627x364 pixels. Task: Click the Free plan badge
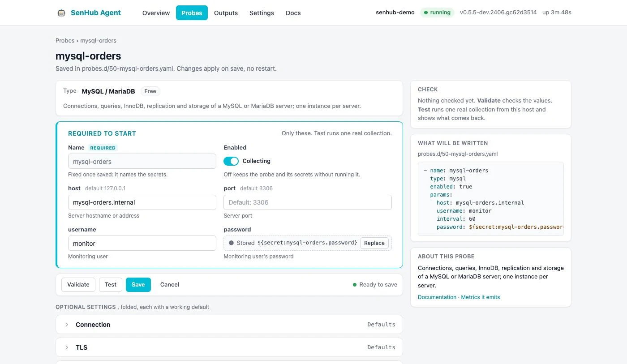coord(150,91)
